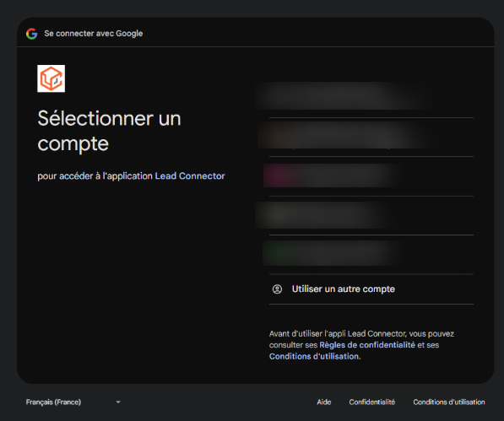504x421 pixels.
Task: Click the person icon beside Utiliser un autre compte
Action: click(277, 289)
